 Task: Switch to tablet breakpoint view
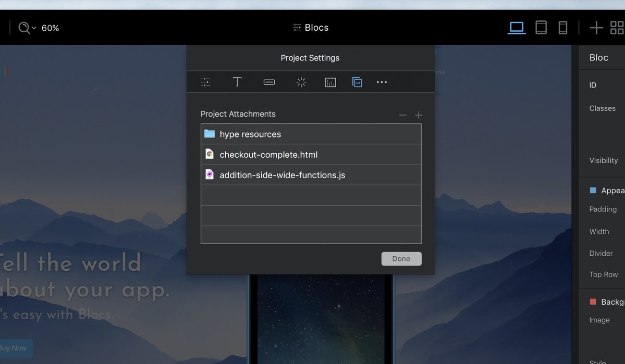(541, 28)
